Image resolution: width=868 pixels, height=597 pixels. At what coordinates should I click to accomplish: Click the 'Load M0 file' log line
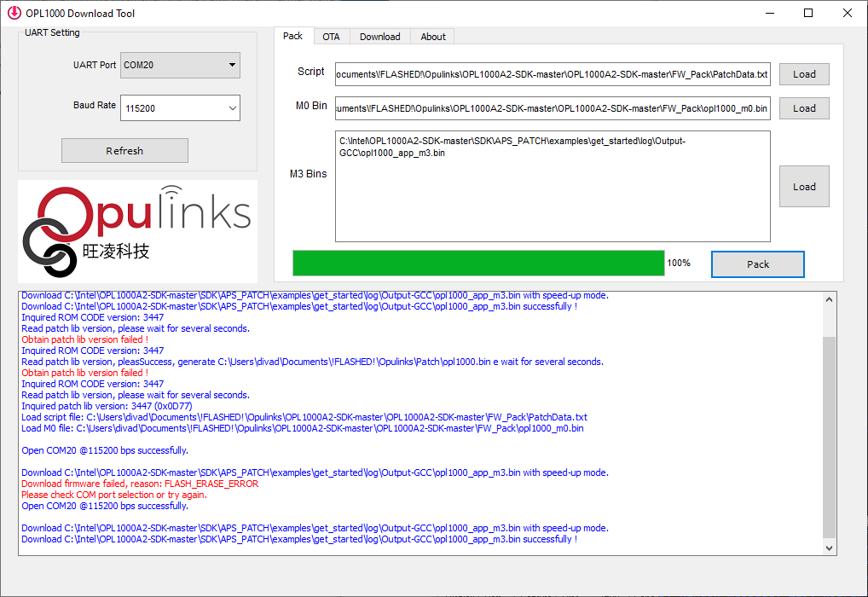302,428
